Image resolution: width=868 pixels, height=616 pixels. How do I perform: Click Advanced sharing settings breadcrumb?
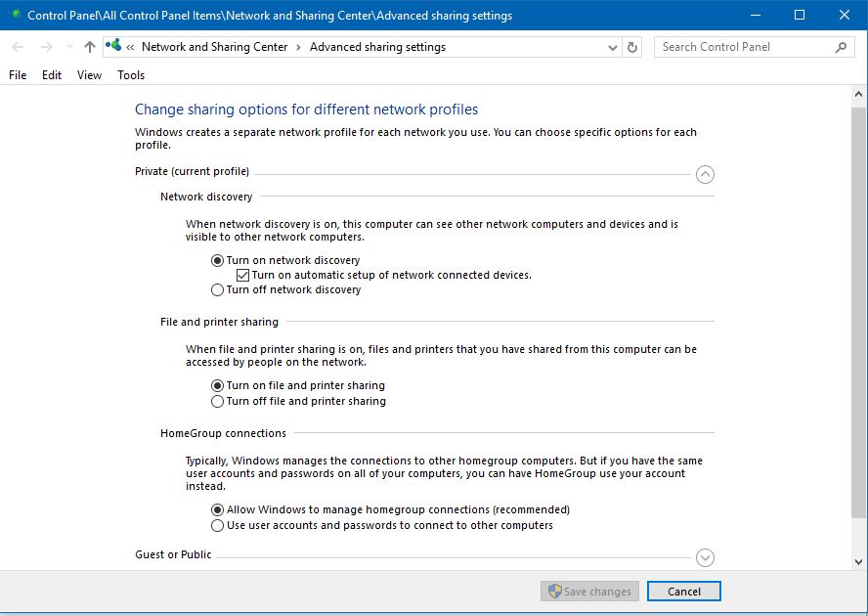tap(377, 47)
